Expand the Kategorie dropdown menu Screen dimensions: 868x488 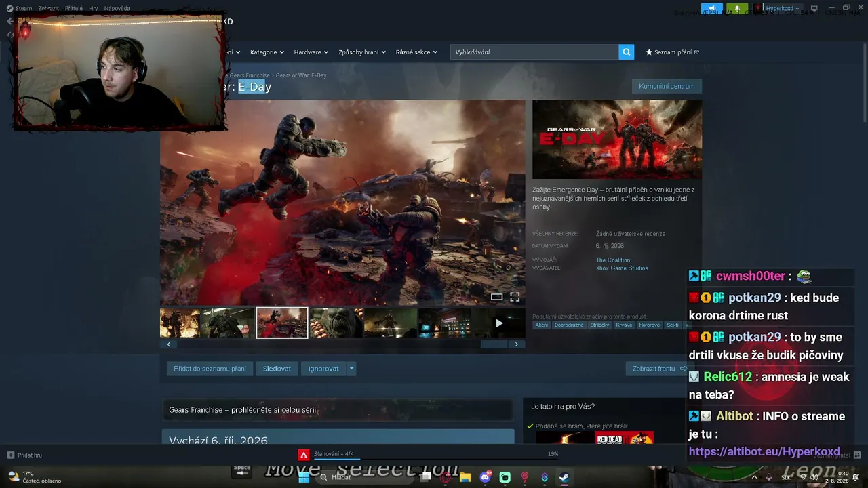pos(267,52)
